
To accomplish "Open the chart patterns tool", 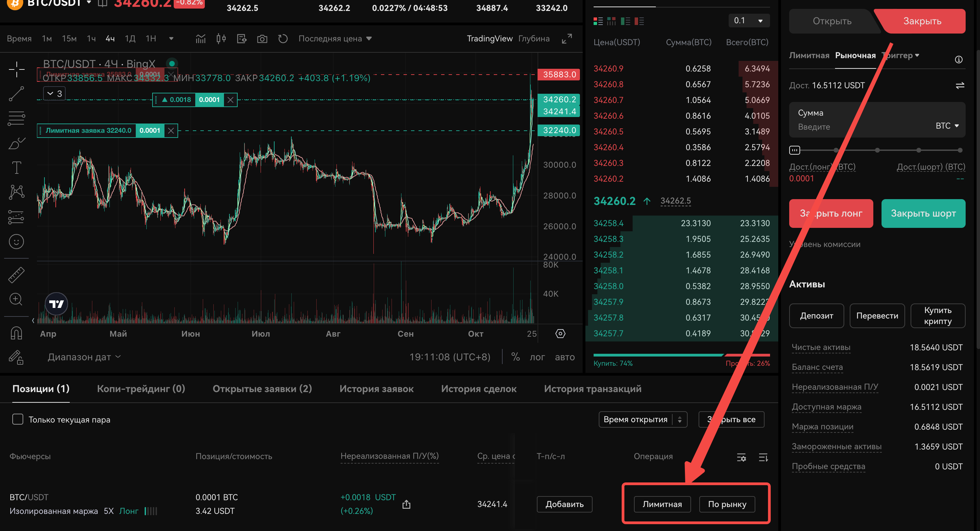I will [x=16, y=192].
